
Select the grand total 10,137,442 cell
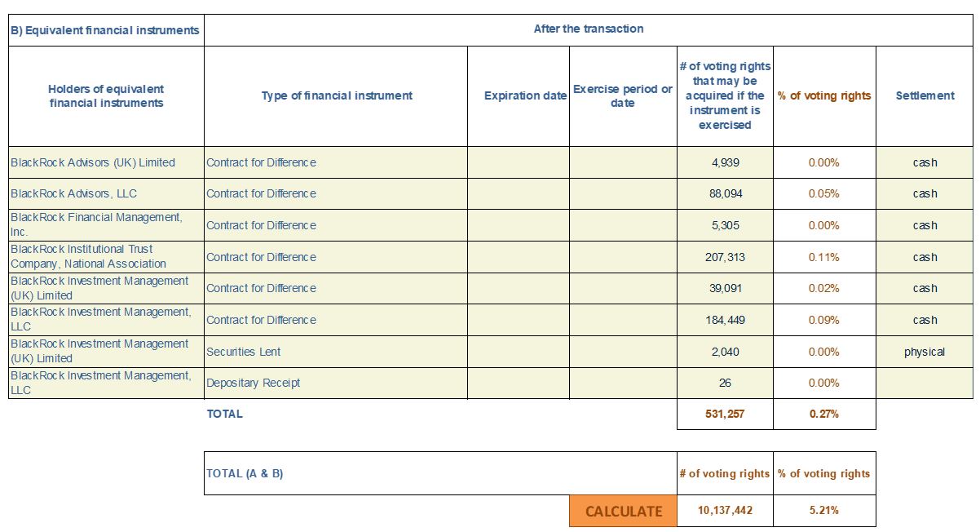pos(725,511)
